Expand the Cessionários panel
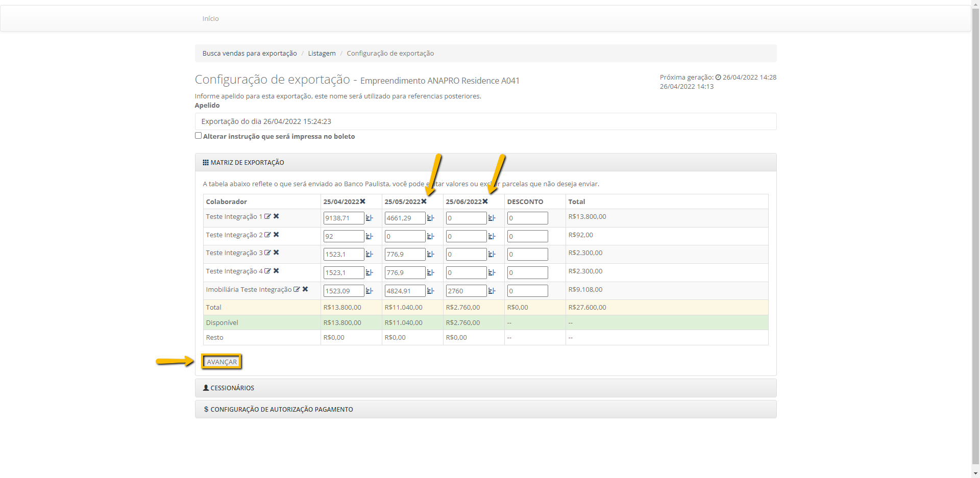 tap(232, 388)
